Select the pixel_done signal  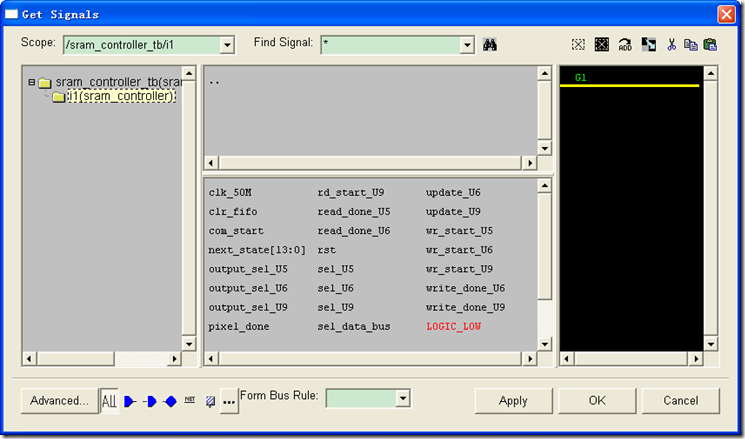point(239,327)
